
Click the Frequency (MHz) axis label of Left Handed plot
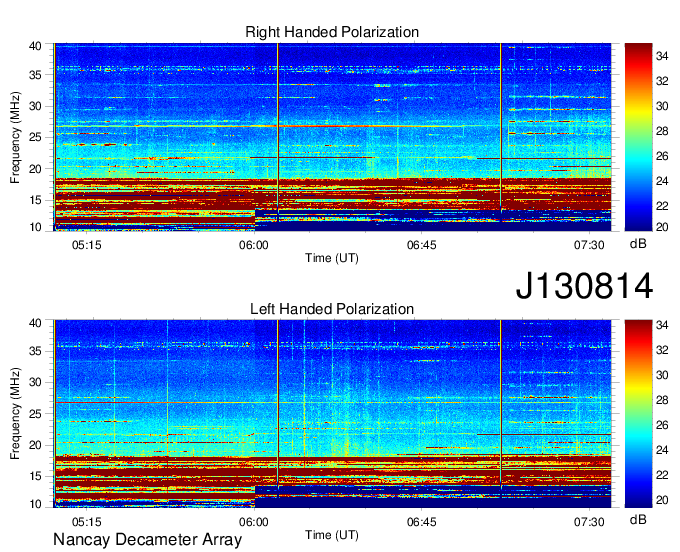click(x=15, y=414)
